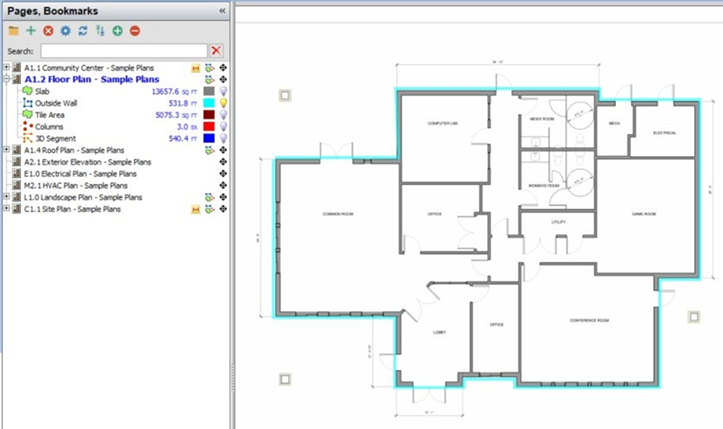The width and height of the screenshot is (723, 429).
Task: Toggle Outside Wall visibility light bulb
Action: tap(223, 103)
